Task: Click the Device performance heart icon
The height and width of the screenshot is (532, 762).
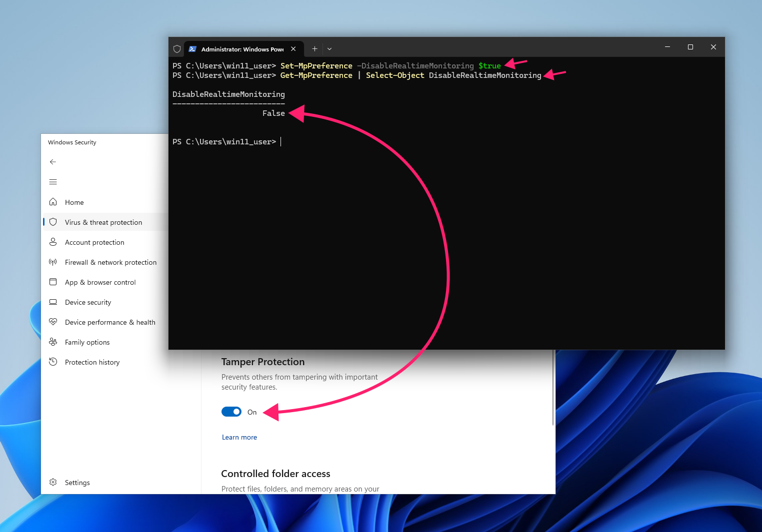Action: [53, 322]
